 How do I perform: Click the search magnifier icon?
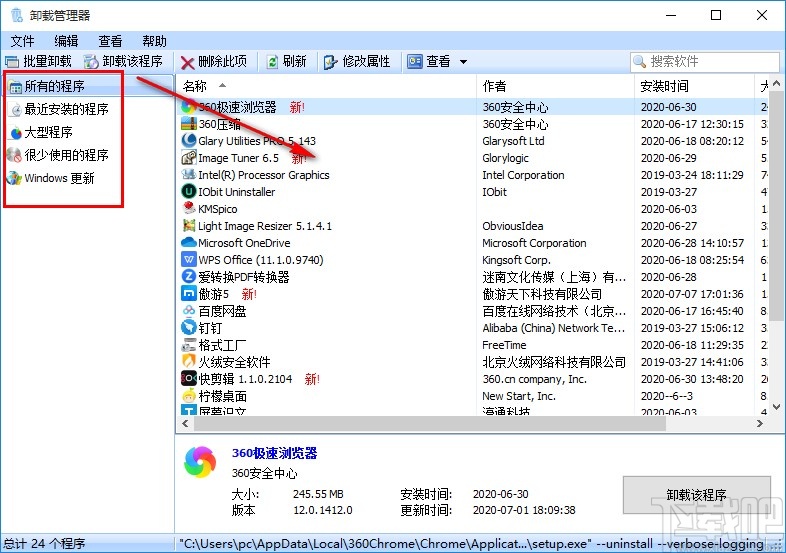pyautogui.click(x=640, y=62)
